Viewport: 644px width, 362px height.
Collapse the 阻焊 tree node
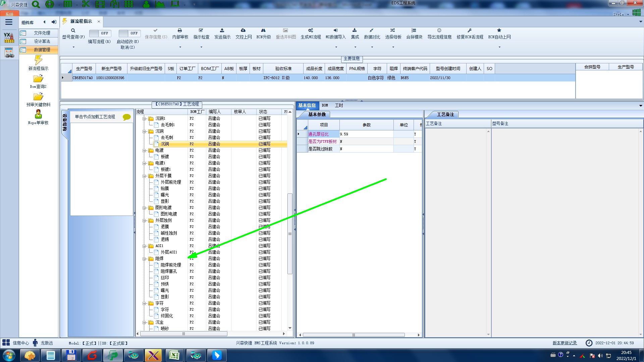coord(144,259)
